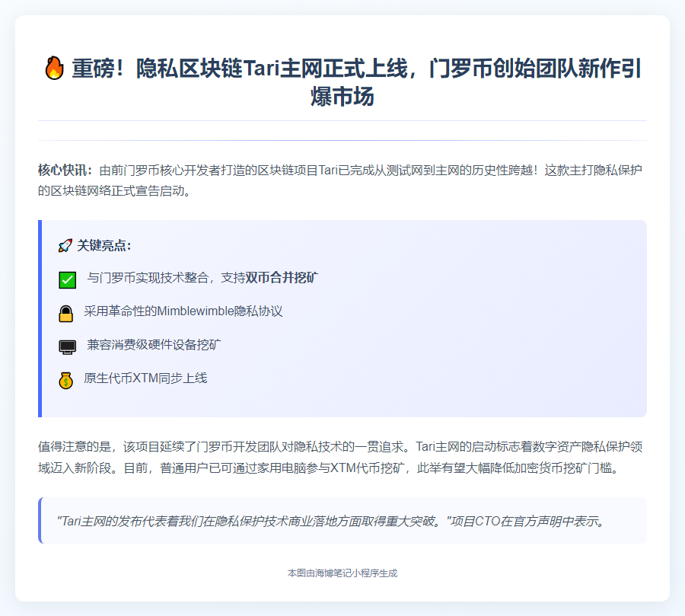685x616 pixels.
Task: Click the line 兼容消费级硬件设备挖矿
Action: (x=154, y=344)
